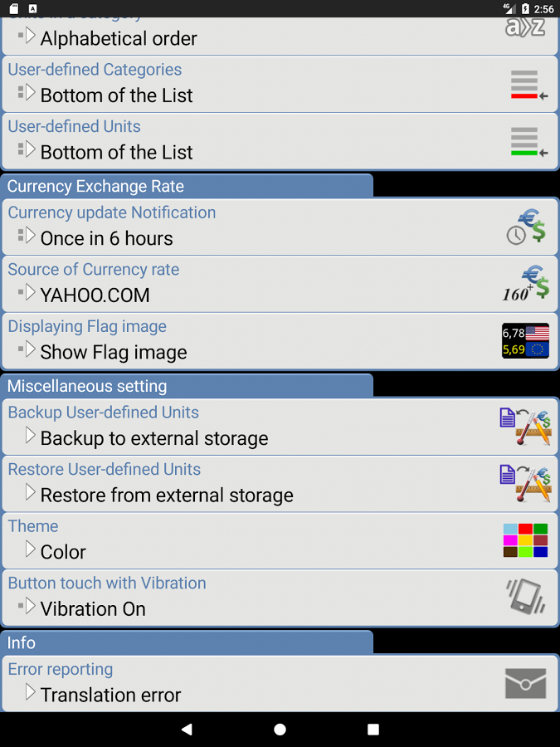This screenshot has width=560, height=747.
Task: Open the YAHOO.COM source dropdown
Action: click(x=280, y=284)
